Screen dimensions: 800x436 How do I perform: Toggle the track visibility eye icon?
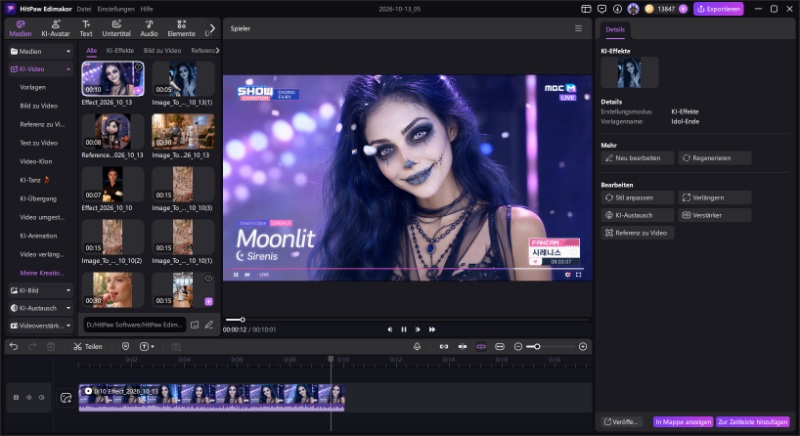point(29,397)
